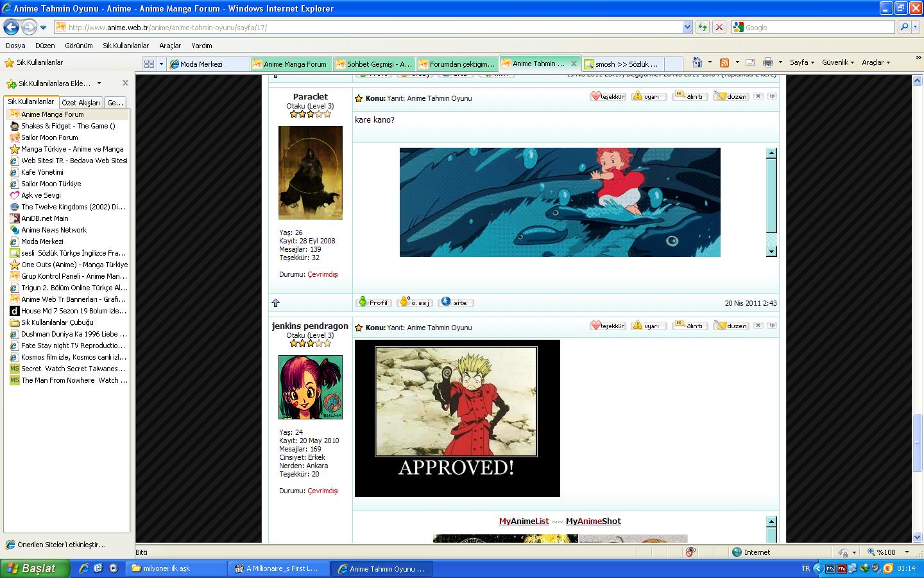Edit Paraclet's post with the düzen button

pos(731,96)
